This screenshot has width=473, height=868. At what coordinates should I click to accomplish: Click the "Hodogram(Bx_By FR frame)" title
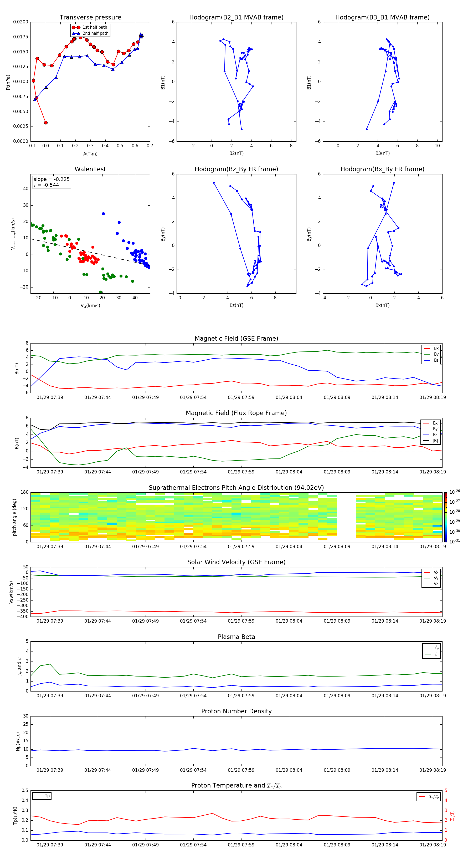point(382,169)
